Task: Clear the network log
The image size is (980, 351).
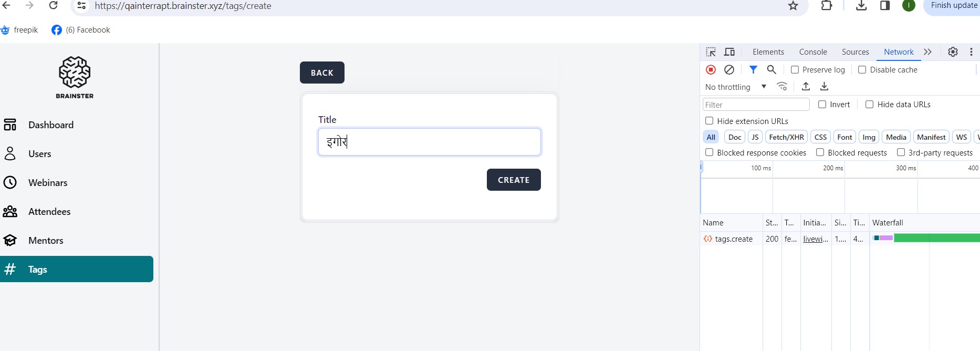Action: coord(729,70)
